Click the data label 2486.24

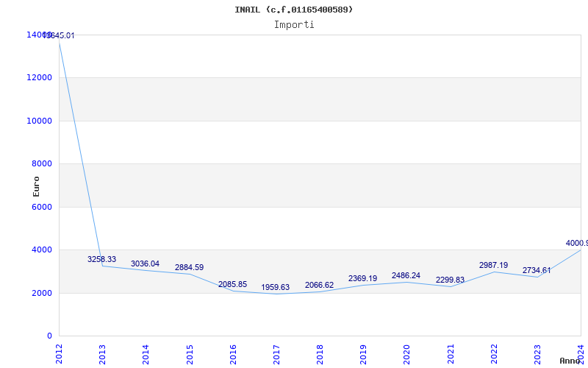(x=406, y=275)
